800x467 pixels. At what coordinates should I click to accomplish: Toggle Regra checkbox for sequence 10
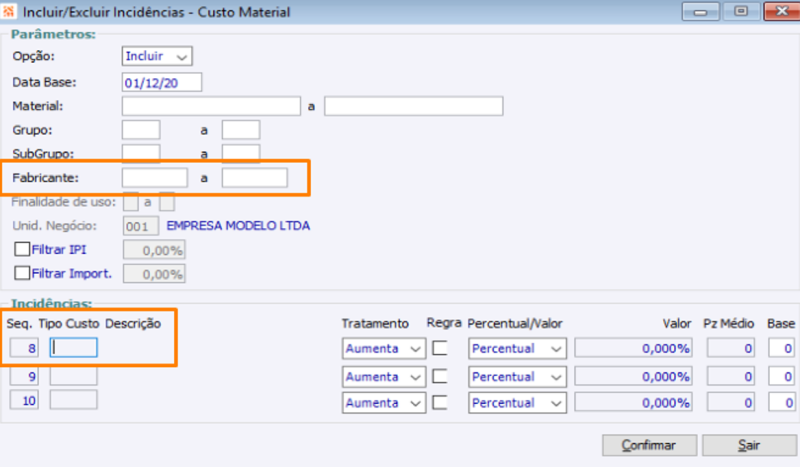pyautogui.click(x=440, y=402)
